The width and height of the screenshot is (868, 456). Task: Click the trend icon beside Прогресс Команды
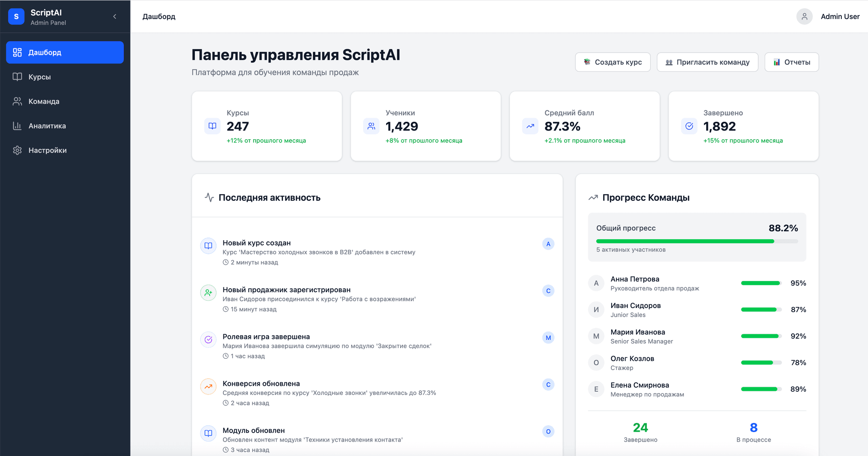[x=593, y=198]
